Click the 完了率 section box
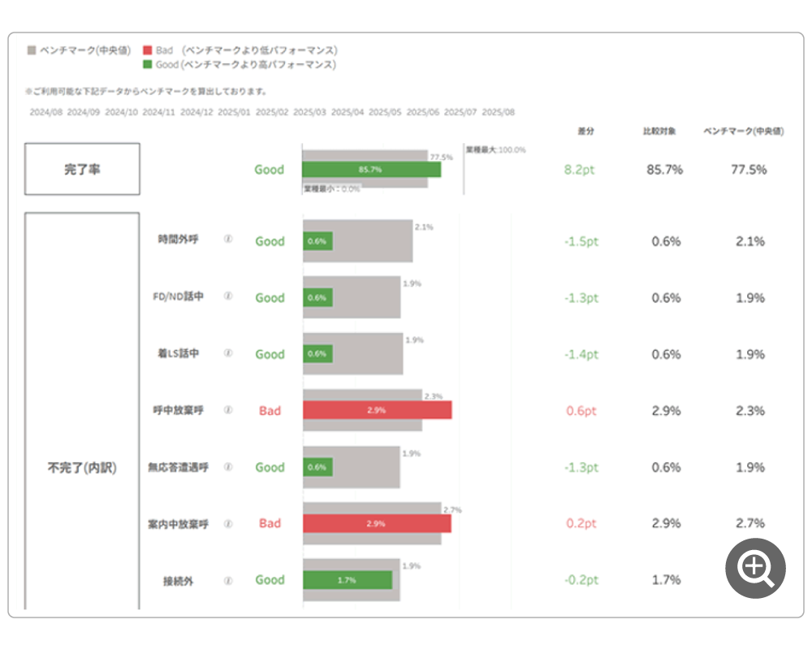The width and height of the screenshot is (812, 650). coord(82,169)
